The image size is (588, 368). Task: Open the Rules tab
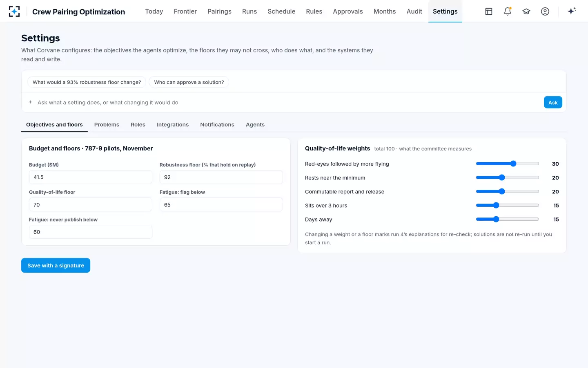tap(314, 11)
